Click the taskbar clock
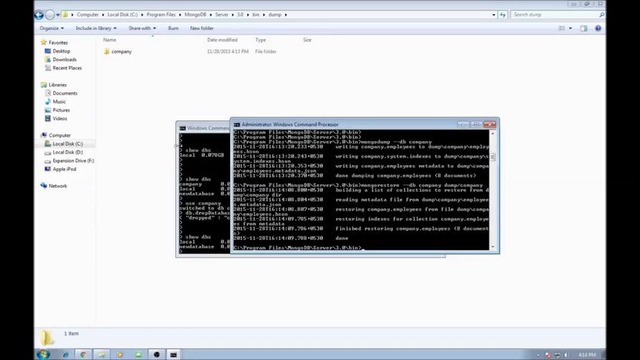 587,355
